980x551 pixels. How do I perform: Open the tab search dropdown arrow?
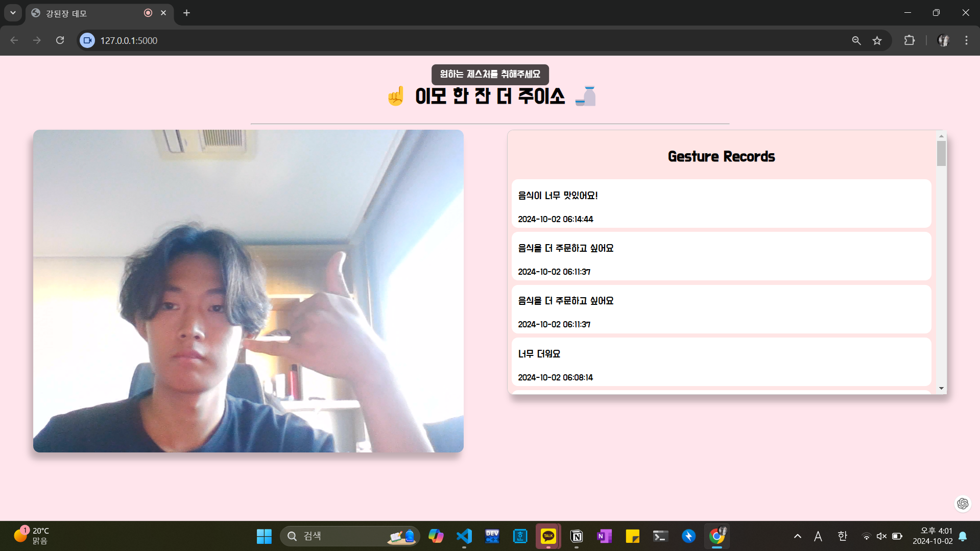[13, 13]
